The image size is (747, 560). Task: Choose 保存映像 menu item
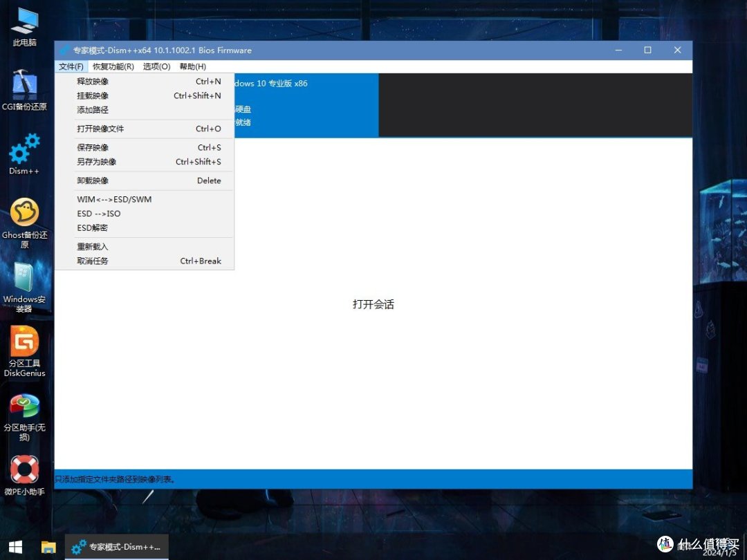pos(145,148)
